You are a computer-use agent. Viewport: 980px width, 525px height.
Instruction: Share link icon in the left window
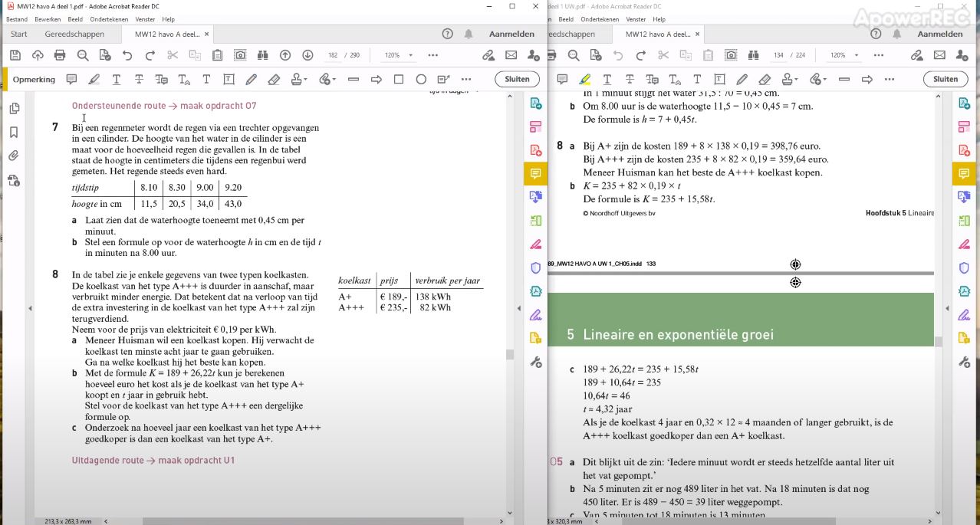pyautogui.click(x=488, y=55)
